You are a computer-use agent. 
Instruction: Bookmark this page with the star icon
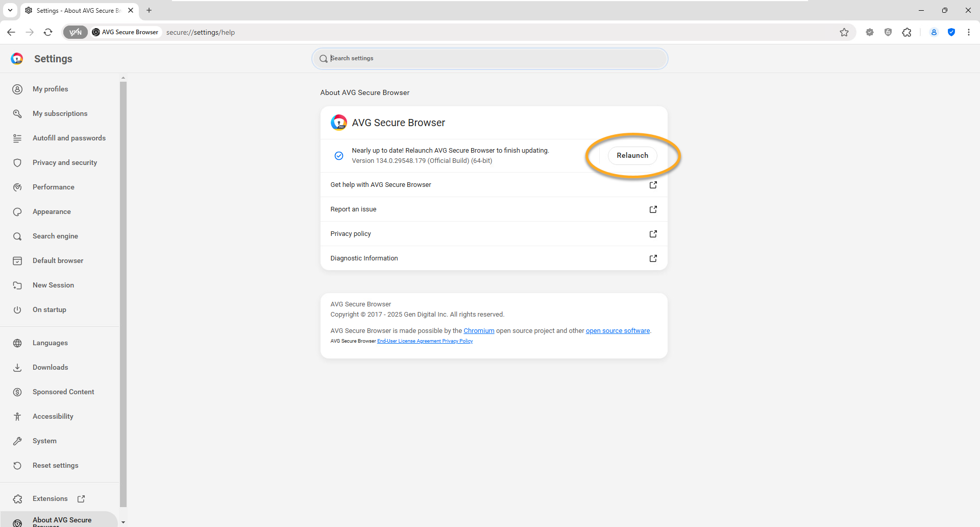(844, 32)
